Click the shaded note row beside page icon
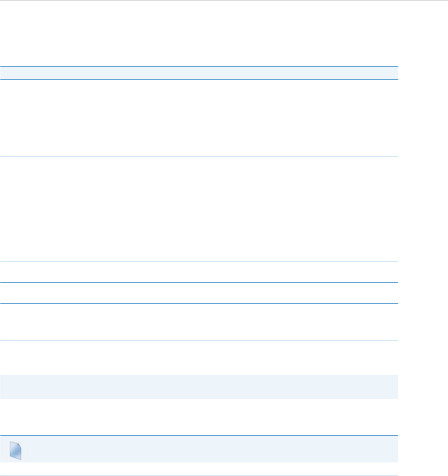 (199, 449)
